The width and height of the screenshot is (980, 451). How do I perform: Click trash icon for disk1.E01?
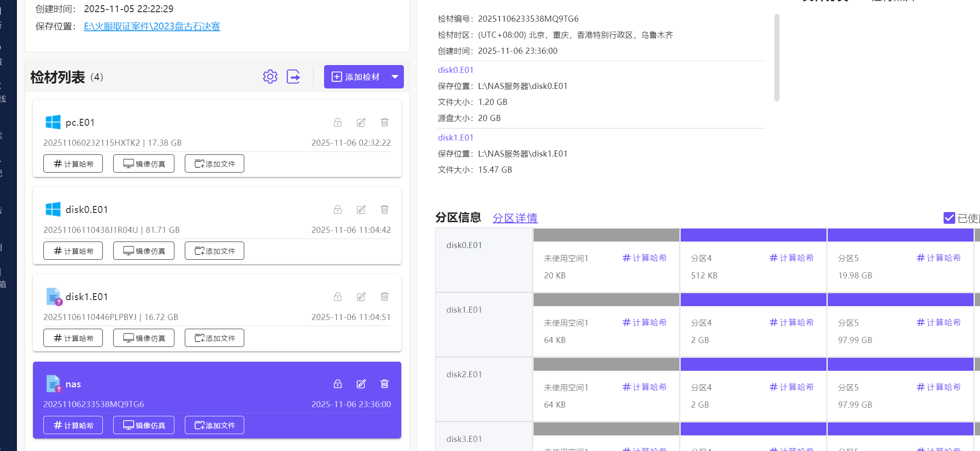pos(384,297)
